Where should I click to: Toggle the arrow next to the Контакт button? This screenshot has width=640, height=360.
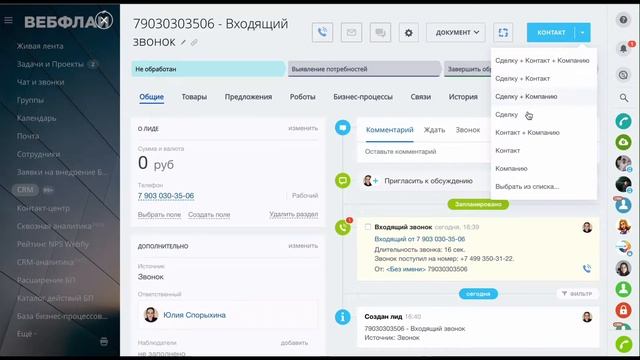click(583, 32)
